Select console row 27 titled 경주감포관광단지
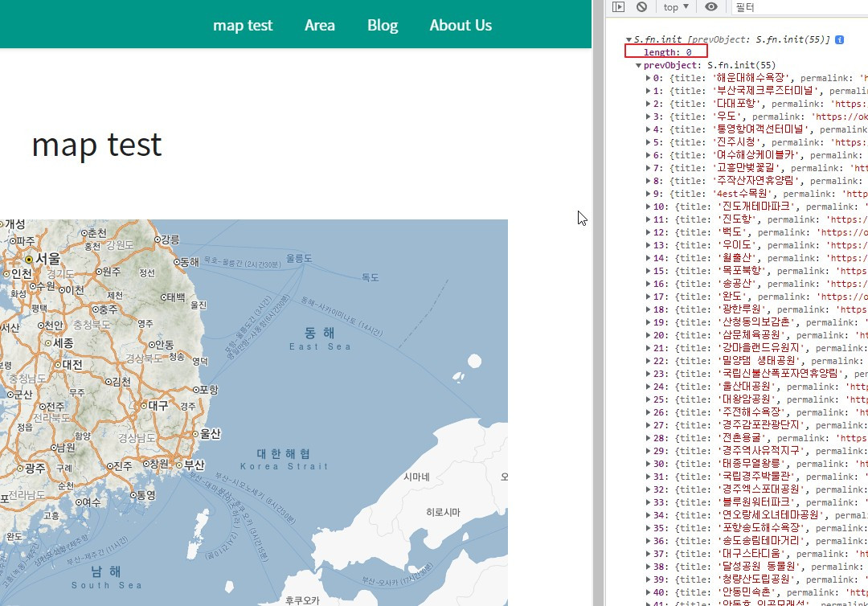Viewport: 868px width, 606px height. 756,425
